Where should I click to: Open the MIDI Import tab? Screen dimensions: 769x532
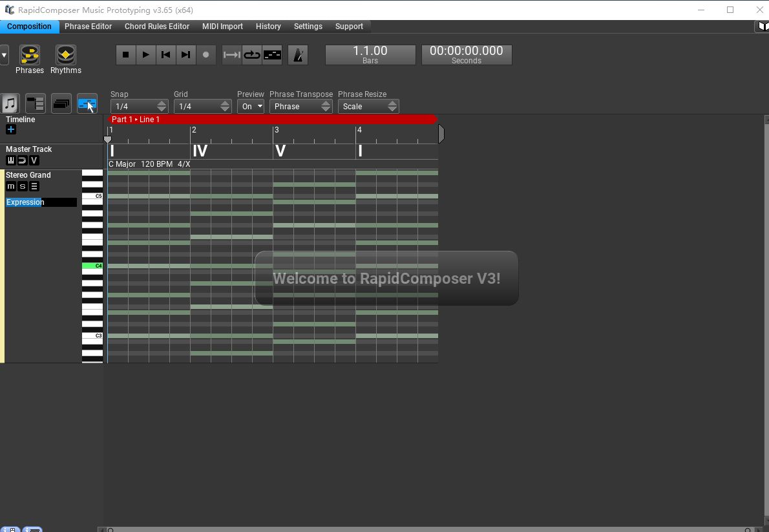point(223,27)
